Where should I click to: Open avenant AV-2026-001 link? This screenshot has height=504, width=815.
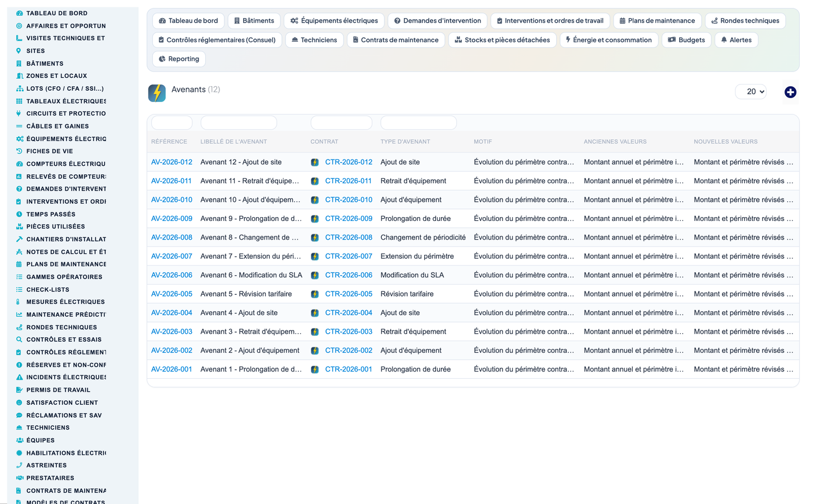tap(171, 370)
